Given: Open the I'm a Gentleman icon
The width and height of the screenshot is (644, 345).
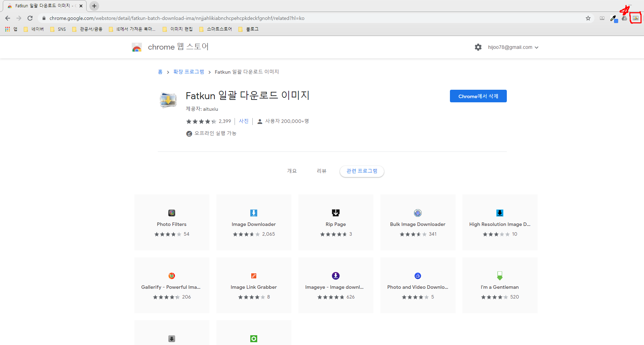Looking at the screenshot, I should coord(500,276).
